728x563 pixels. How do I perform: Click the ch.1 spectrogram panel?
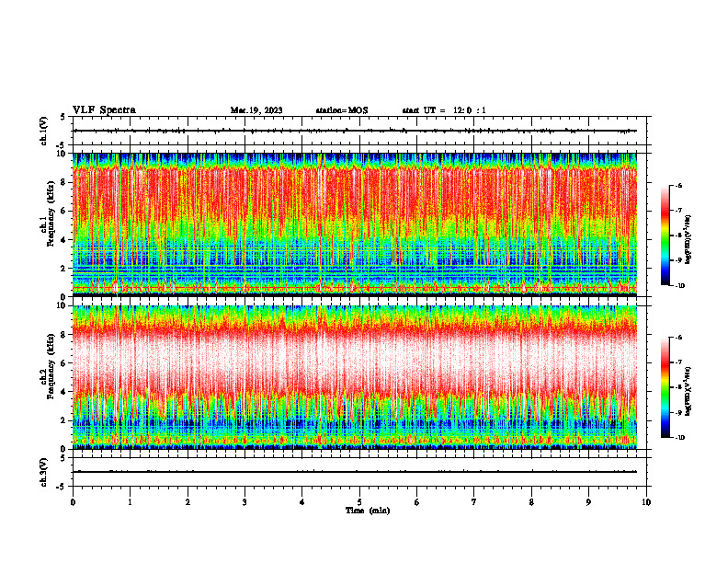click(355, 224)
